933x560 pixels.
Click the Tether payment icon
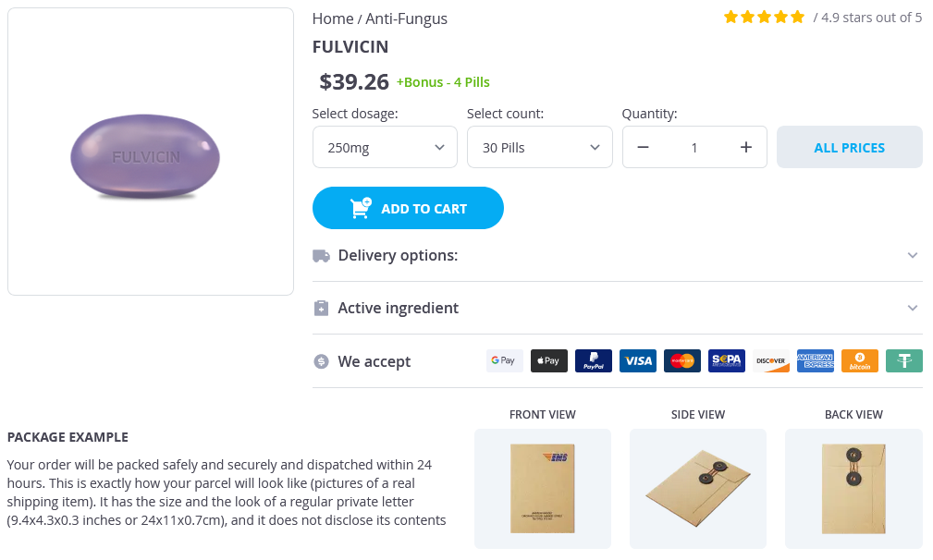click(904, 361)
